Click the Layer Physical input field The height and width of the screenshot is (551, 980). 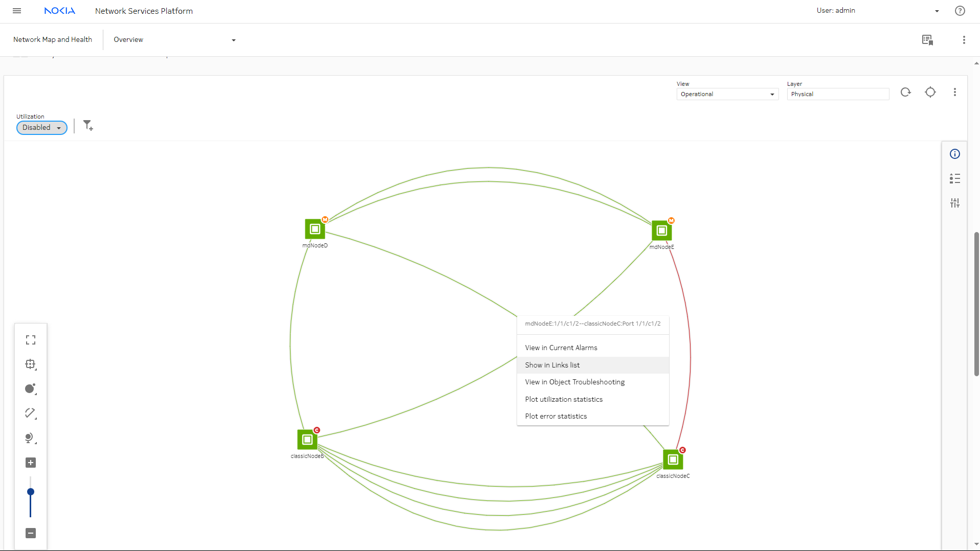pyautogui.click(x=837, y=94)
